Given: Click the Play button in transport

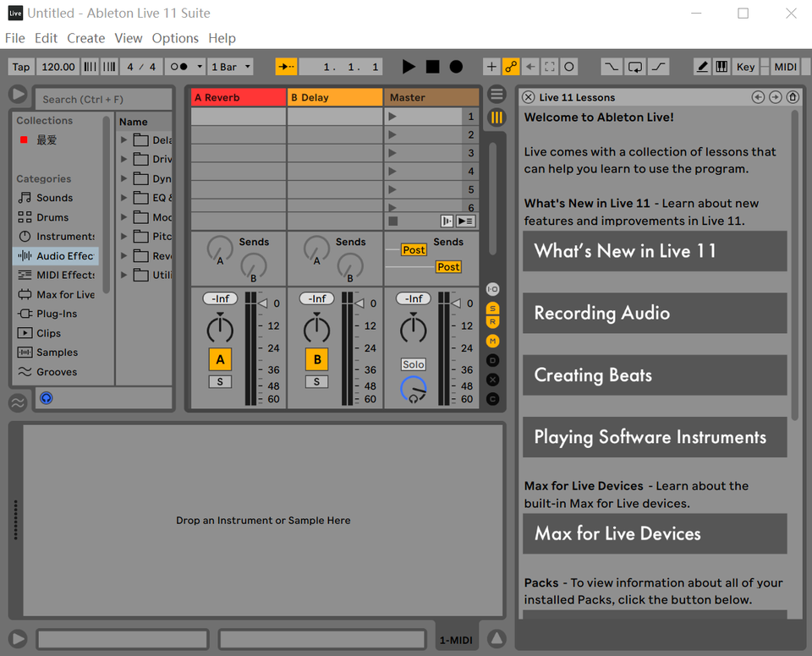Looking at the screenshot, I should point(409,67).
